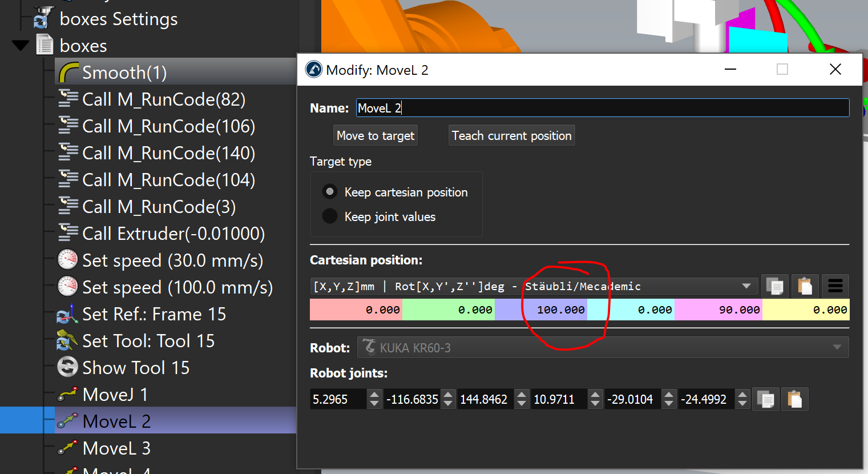Click the blue Z value field 100.000
This screenshot has width=868, height=474.
click(x=540, y=310)
